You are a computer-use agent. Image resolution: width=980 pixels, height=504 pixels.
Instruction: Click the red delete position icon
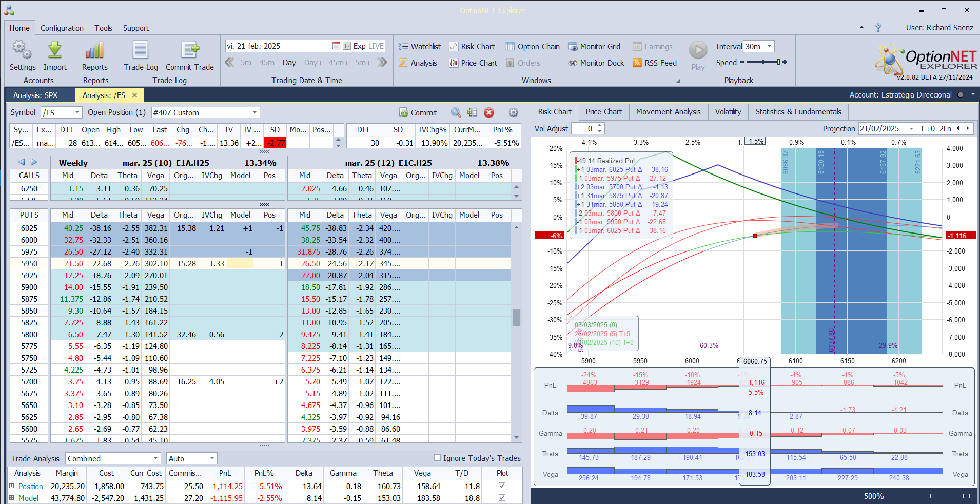[489, 112]
